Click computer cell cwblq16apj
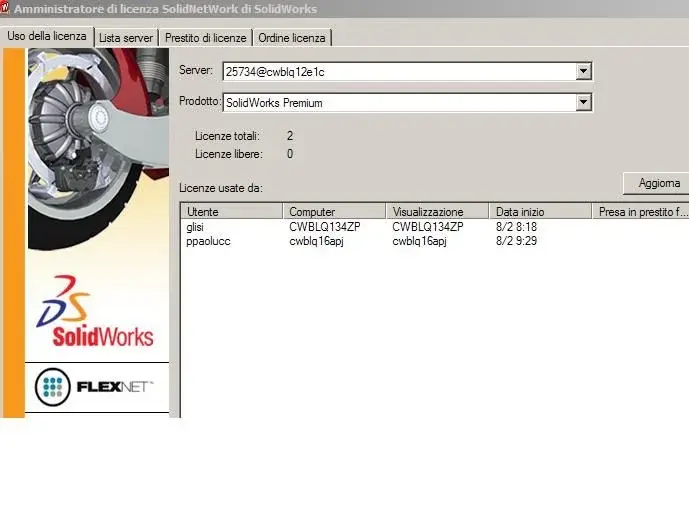Image resolution: width=689 pixels, height=512 pixels. coord(316,241)
